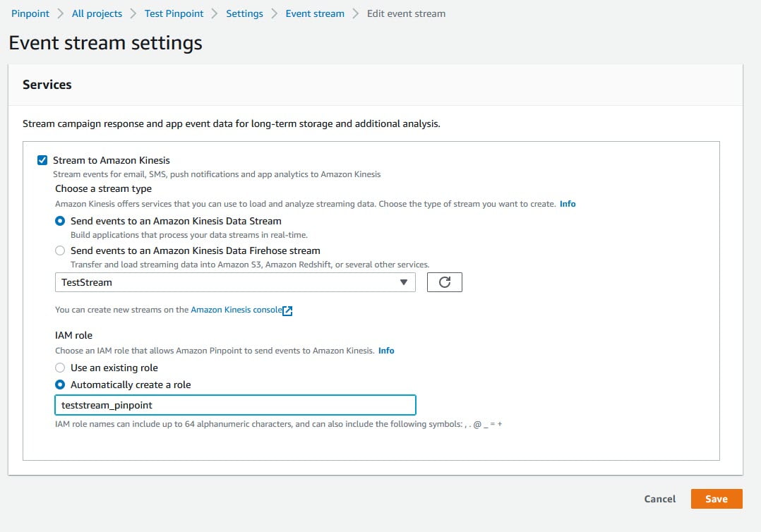Select Send events to an Amazon Kinesis Data Stream
Screen dimensions: 761x532
coord(60,221)
